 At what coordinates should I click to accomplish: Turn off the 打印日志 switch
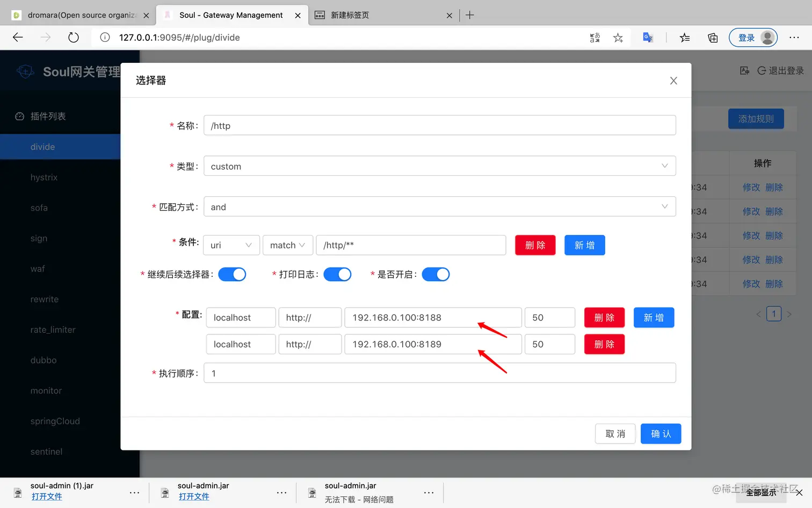coord(337,274)
